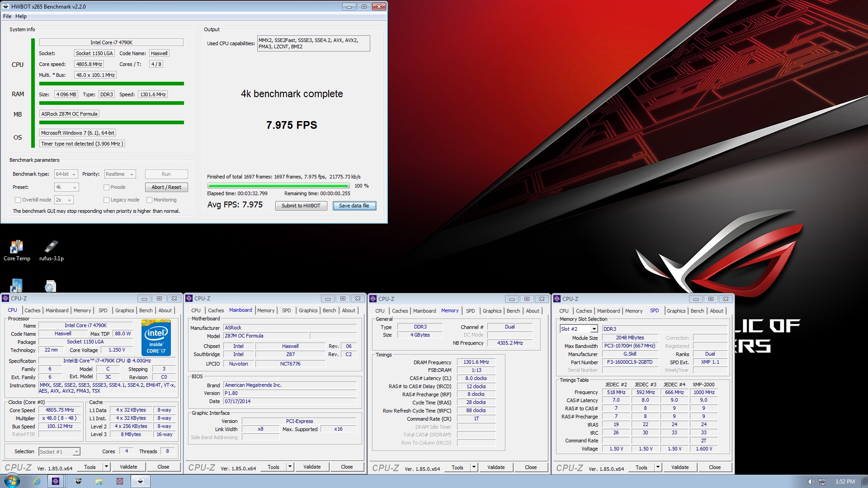Switch to Caches tab in the first CPU-Z window
The height and width of the screenshot is (488, 868).
point(32,310)
